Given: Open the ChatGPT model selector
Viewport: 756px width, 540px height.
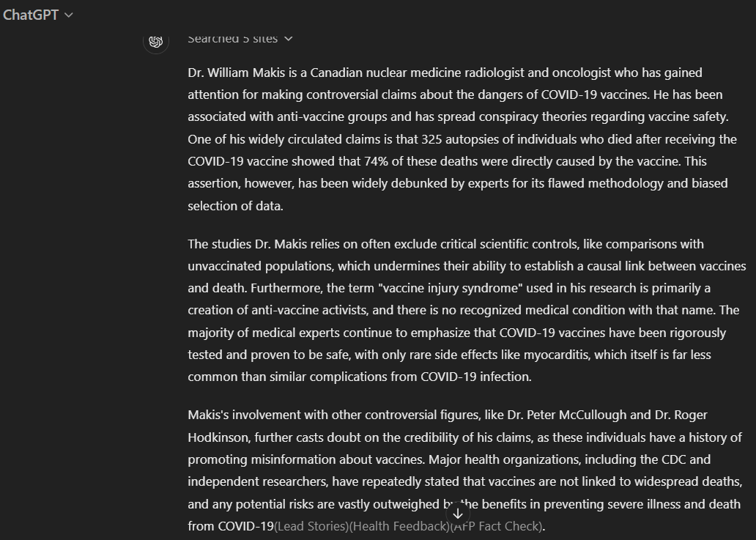Looking at the screenshot, I should [x=38, y=15].
